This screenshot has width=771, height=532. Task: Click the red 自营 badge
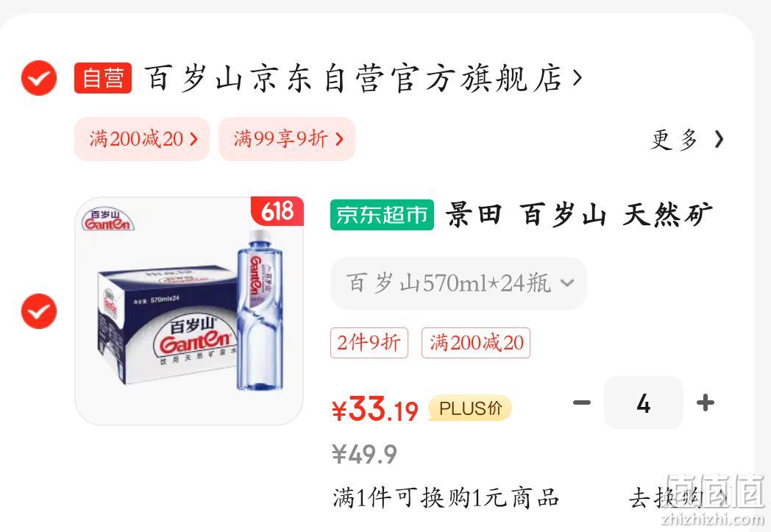(103, 78)
